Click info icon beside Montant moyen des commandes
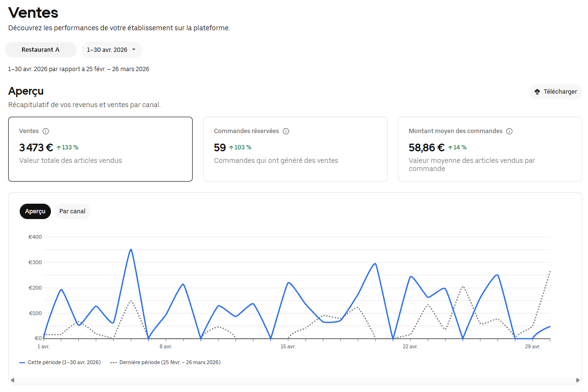Screen dimensions: 588x392 (509, 131)
